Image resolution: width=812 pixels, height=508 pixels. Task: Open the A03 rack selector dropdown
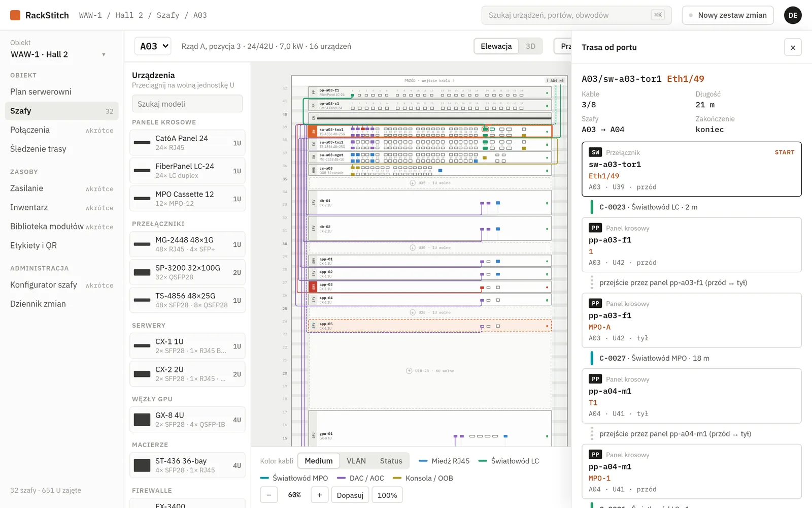(x=153, y=46)
